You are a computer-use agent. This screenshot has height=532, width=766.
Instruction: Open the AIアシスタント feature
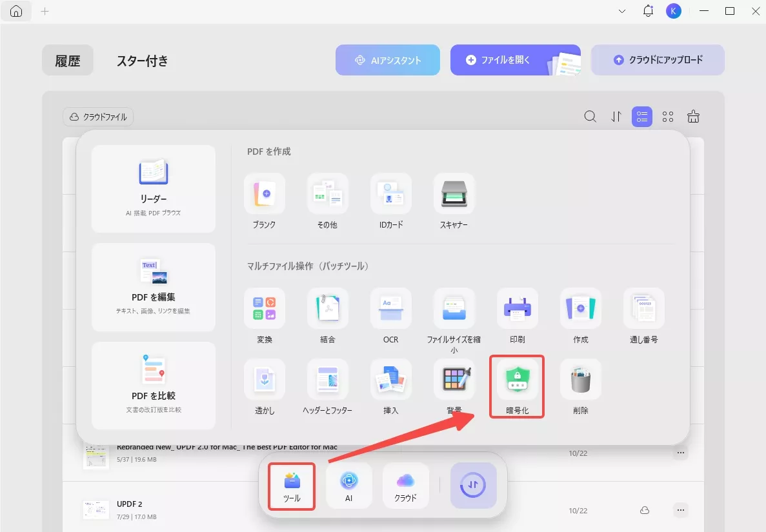tap(387, 59)
